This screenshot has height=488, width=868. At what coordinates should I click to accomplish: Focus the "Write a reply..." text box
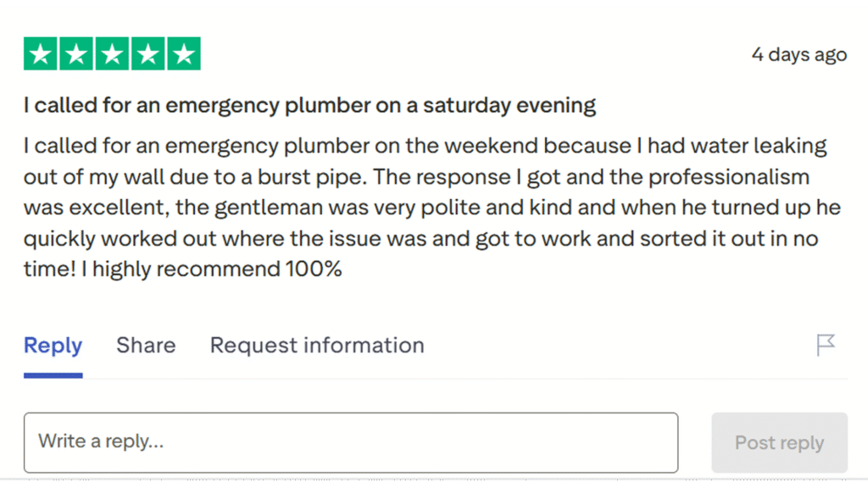click(x=350, y=442)
